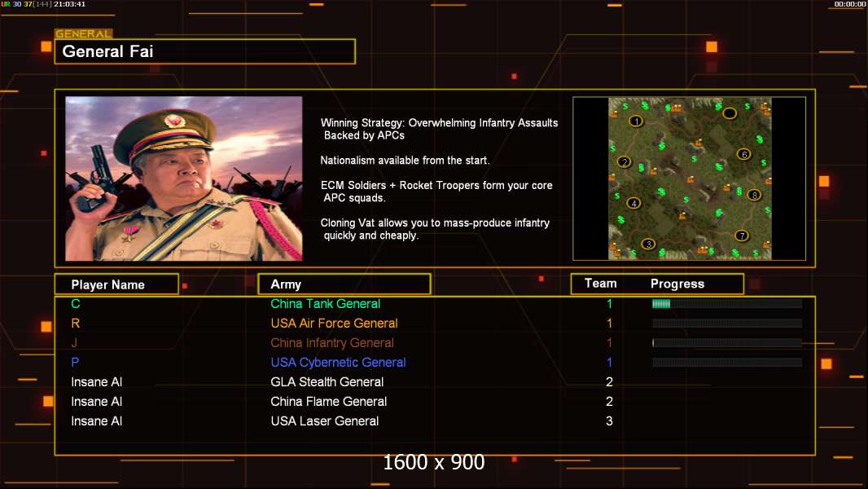868x489 pixels.
Task: Click the Player Name column header
Action: click(116, 284)
